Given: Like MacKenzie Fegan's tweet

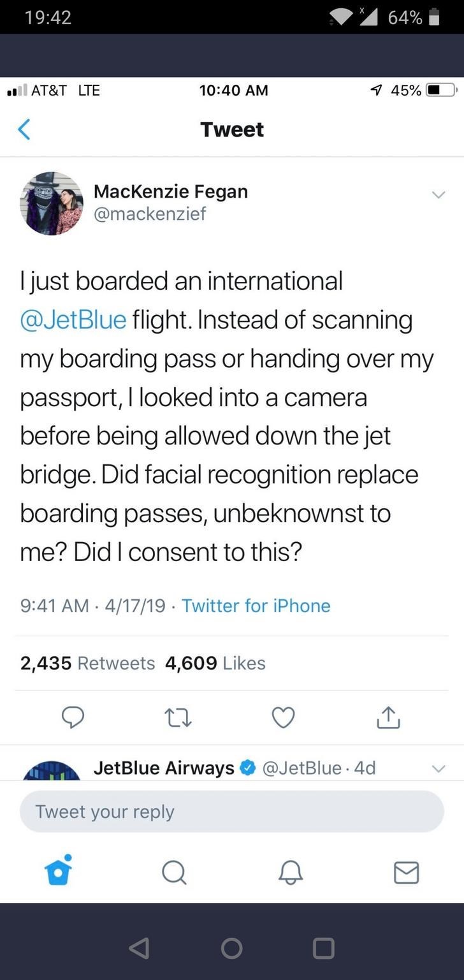Looking at the screenshot, I should point(283,718).
